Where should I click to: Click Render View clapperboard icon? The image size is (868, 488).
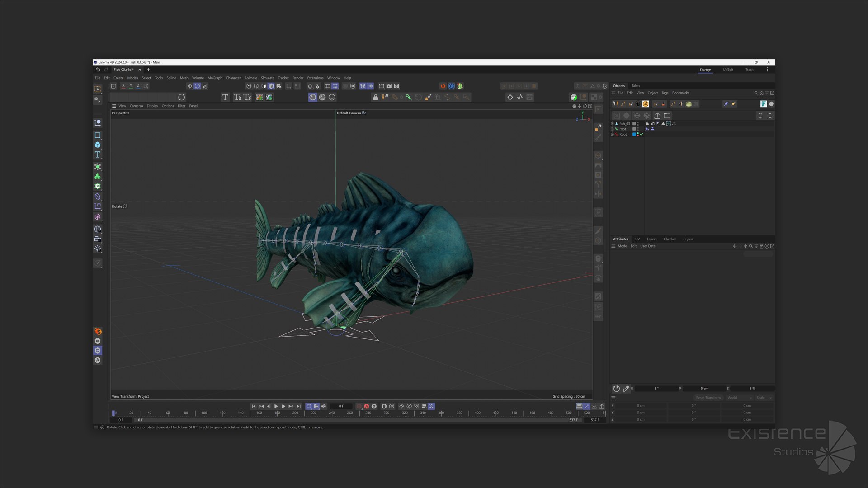[x=381, y=86]
